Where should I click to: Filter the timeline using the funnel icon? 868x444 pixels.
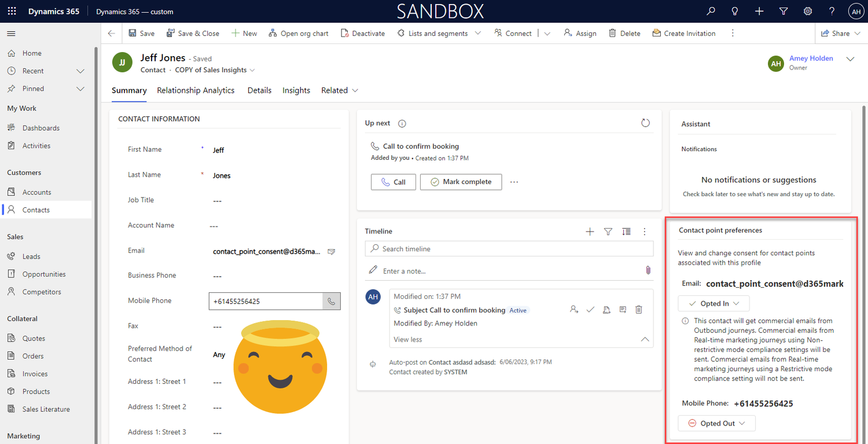[608, 231]
